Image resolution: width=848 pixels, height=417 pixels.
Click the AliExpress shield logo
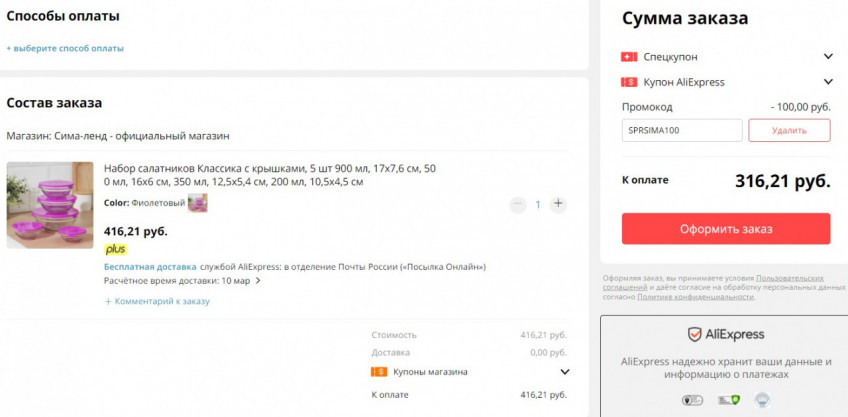[694, 335]
